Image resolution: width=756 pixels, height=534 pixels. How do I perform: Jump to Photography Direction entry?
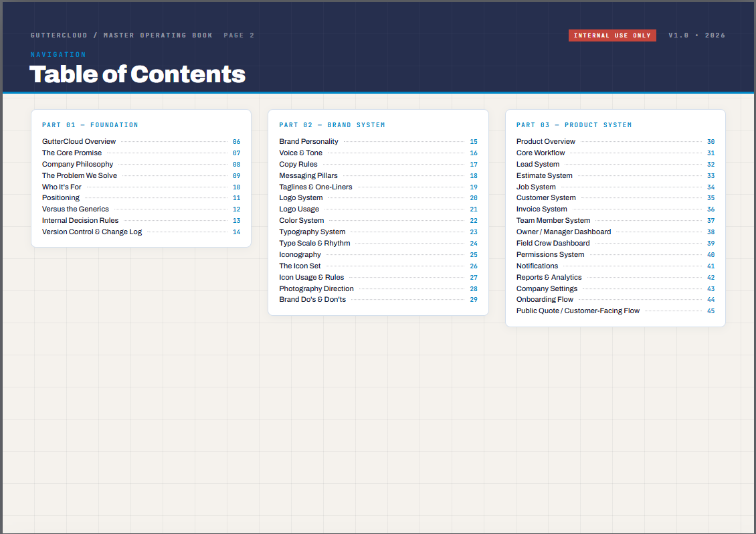[x=378, y=288]
